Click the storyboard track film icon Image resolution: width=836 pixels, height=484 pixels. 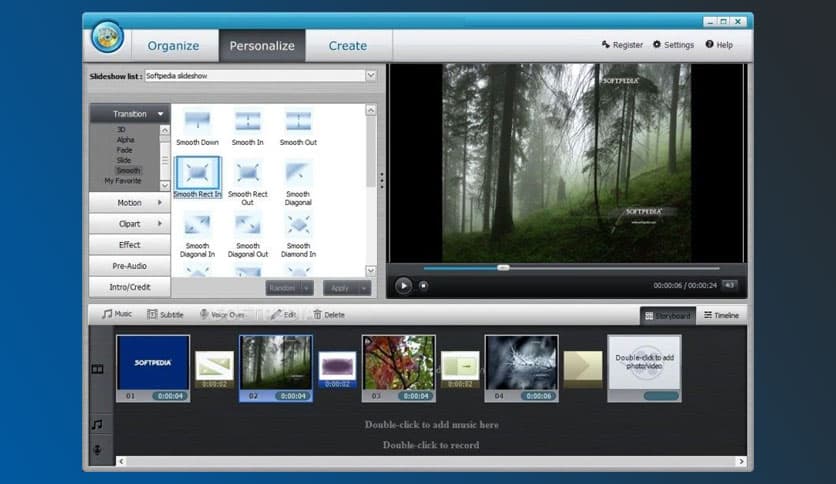pos(98,369)
